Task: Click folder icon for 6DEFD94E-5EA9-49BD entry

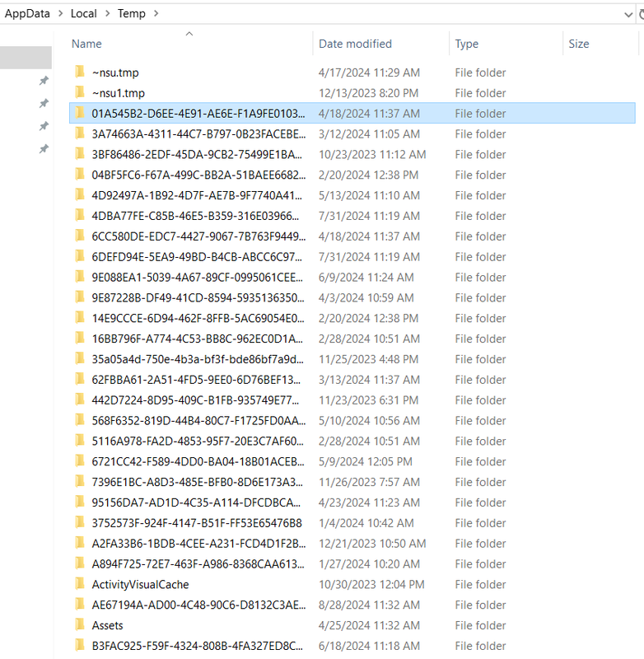Action: click(80, 256)
